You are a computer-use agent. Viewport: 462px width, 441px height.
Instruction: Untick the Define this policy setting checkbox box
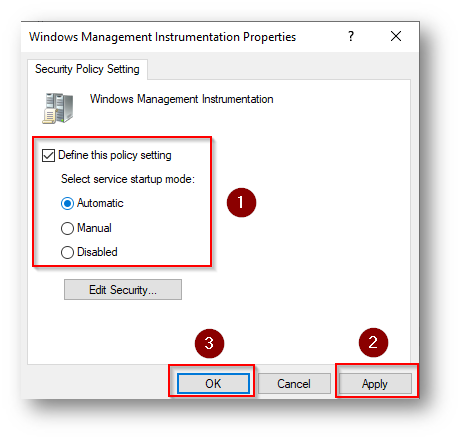click(x=48, y=155)
